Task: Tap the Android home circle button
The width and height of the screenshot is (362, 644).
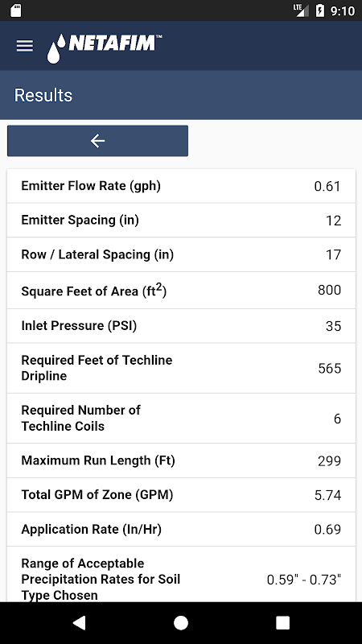Action: pos(181,622)
